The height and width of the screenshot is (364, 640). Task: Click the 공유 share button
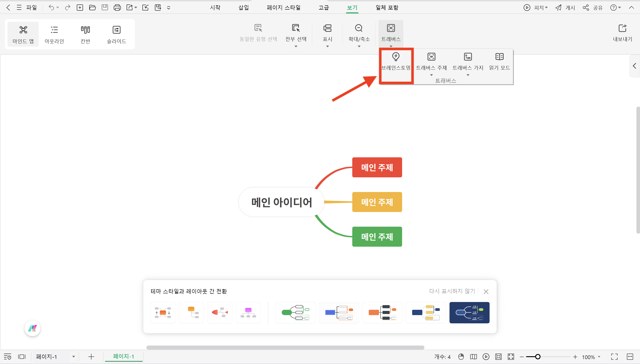[x=594, y=7]
